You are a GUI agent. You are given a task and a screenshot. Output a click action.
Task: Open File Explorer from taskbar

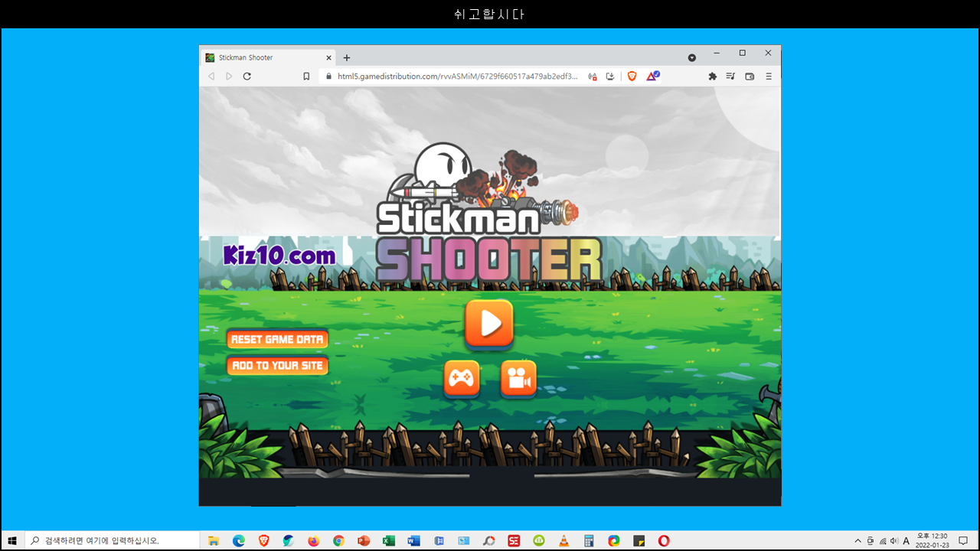214,541
